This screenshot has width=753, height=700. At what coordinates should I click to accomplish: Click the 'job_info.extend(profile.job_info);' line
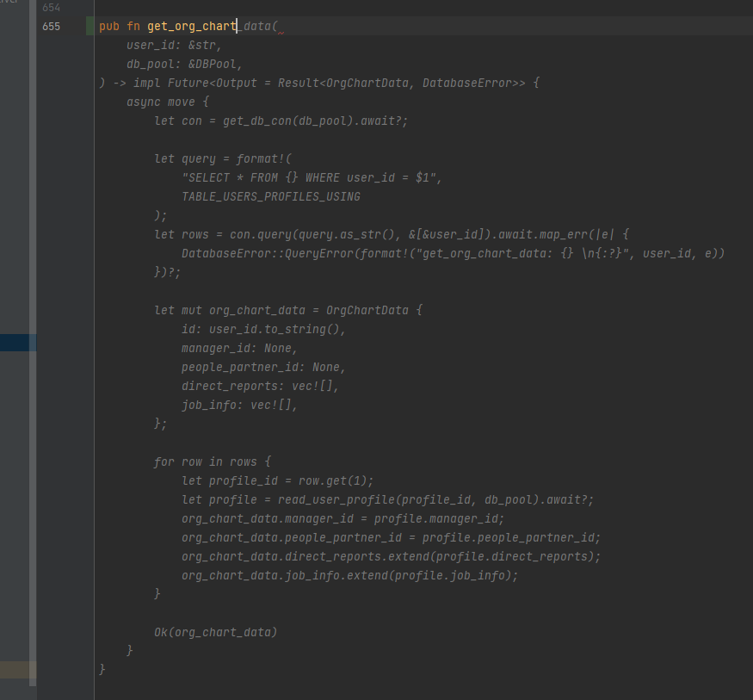coord(349,575)
